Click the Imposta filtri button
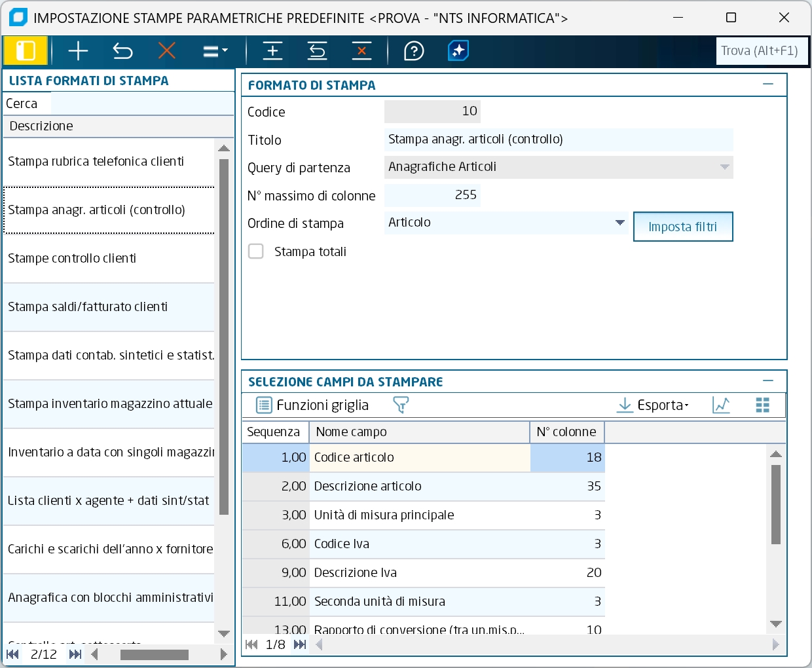Image resolution: width=812 pixels, height=668 pixels. pos(682,227)
